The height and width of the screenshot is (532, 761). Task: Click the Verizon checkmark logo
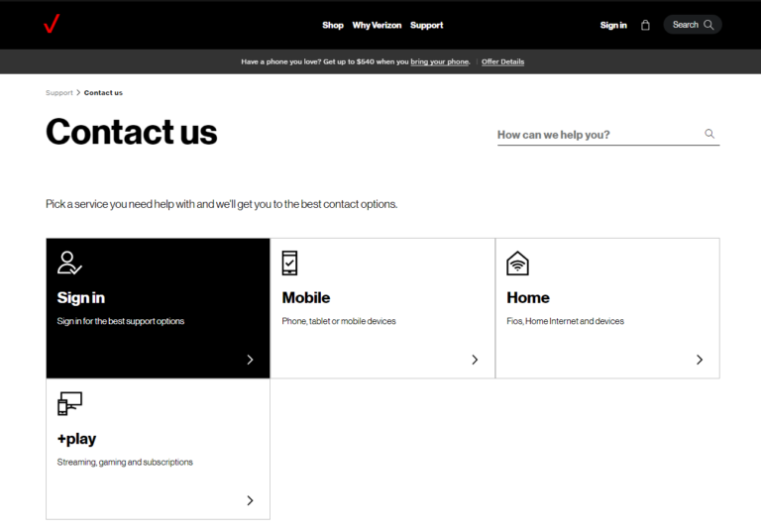click(x=52, y=24)
